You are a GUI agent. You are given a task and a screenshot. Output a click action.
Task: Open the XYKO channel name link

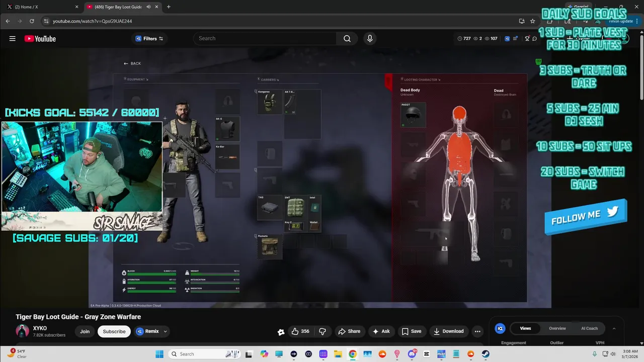pos(40,328)
